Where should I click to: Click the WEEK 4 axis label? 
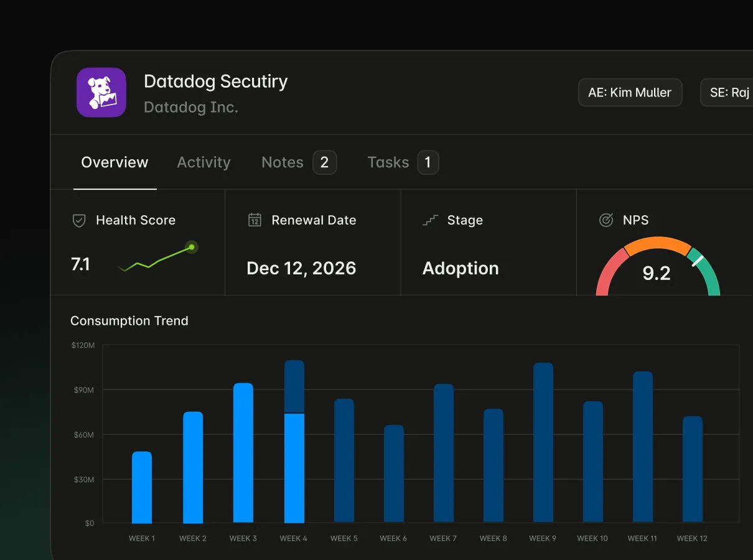point(294,538)
